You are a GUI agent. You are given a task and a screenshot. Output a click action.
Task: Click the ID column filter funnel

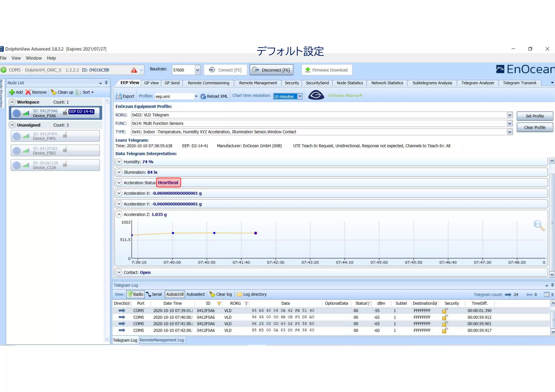click(219, 304)
